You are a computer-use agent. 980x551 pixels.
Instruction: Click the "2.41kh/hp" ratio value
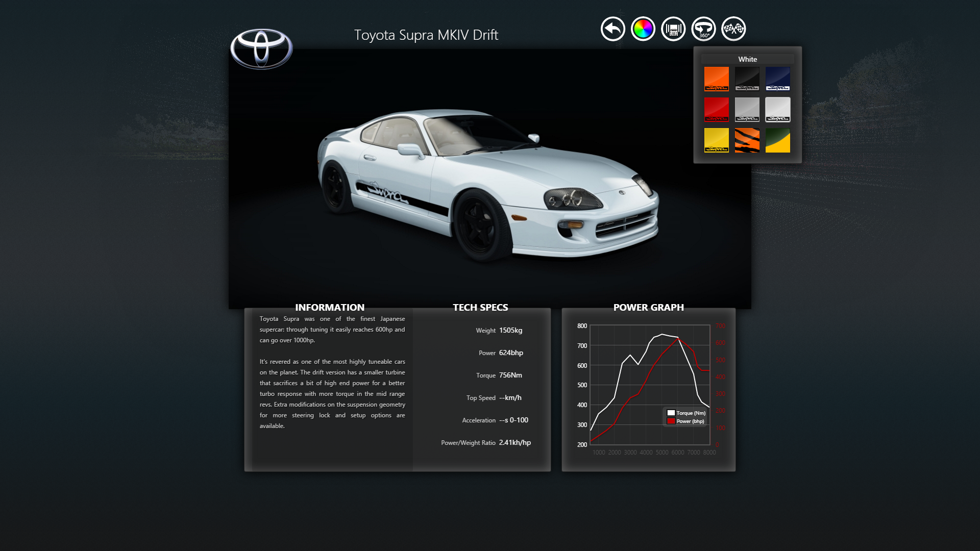[x=514, y=442]
